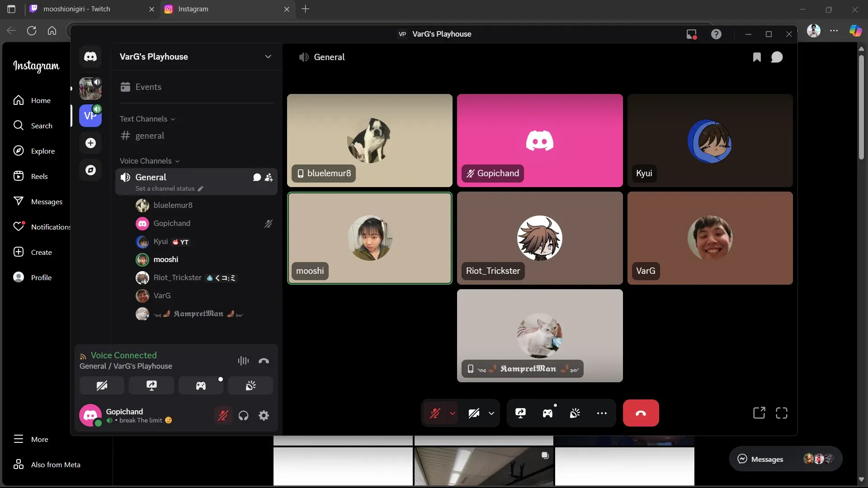This screenshot has width=868, height=488.
Task: Open the soundboard icon in call controls
Action: [x=575, y=413]
